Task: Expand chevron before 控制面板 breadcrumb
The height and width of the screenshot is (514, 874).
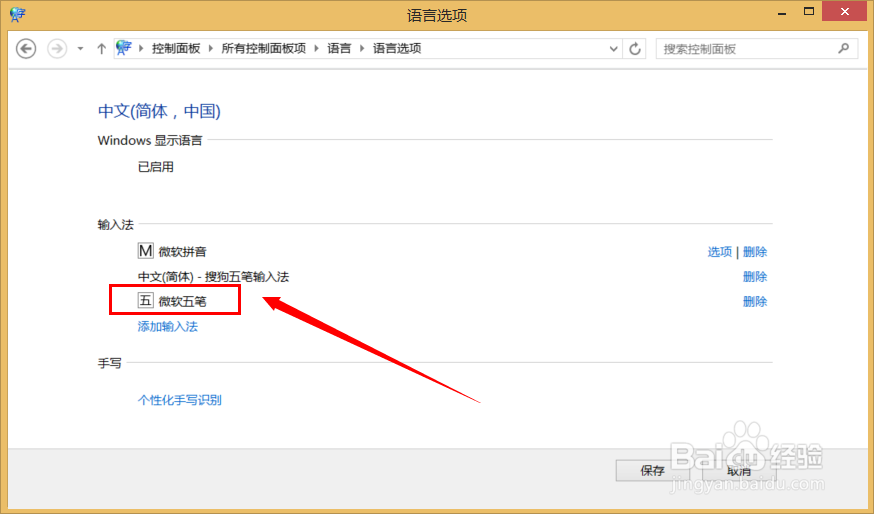Action: tap(141, 49)
